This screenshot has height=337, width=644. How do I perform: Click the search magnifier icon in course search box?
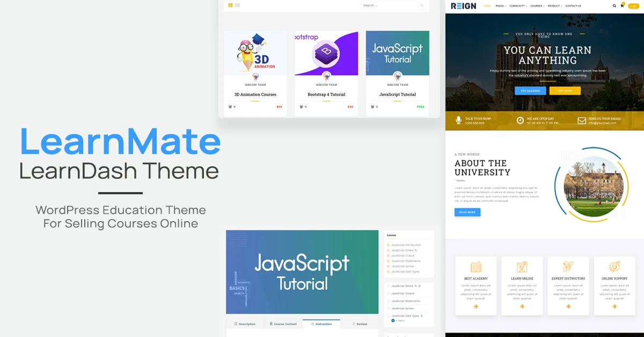[422, 5]
